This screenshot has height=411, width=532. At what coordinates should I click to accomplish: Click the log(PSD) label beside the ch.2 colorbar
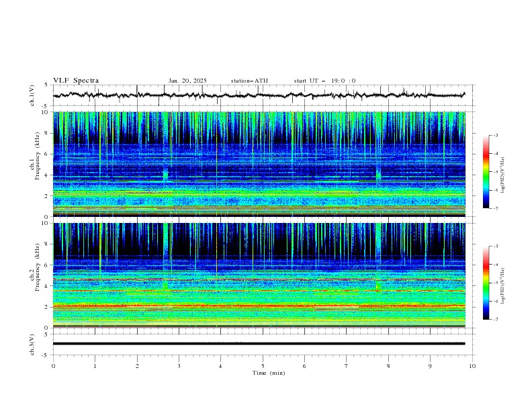(x=503, y=285)
